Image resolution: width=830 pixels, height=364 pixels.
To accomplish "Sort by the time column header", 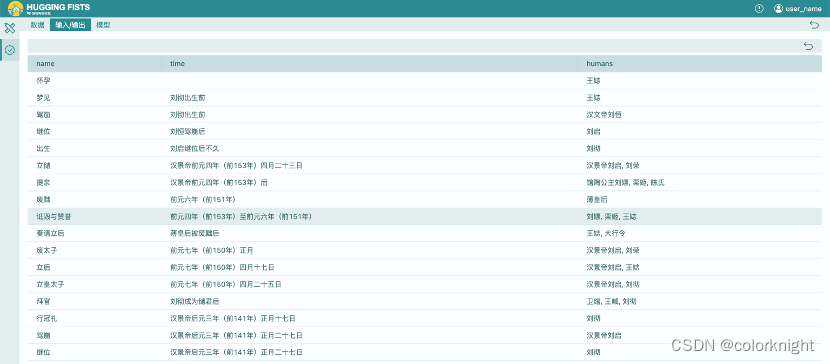I will [x=177, y=63].
